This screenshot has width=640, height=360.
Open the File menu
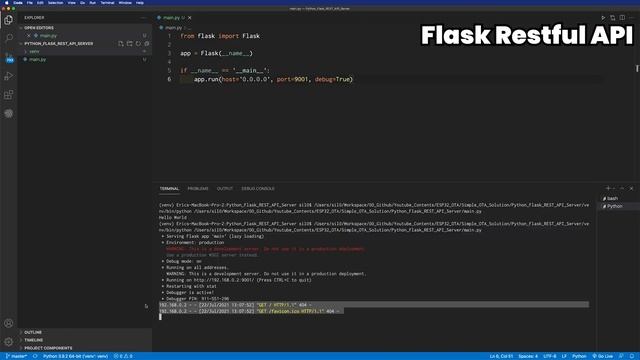click(30, 2)
